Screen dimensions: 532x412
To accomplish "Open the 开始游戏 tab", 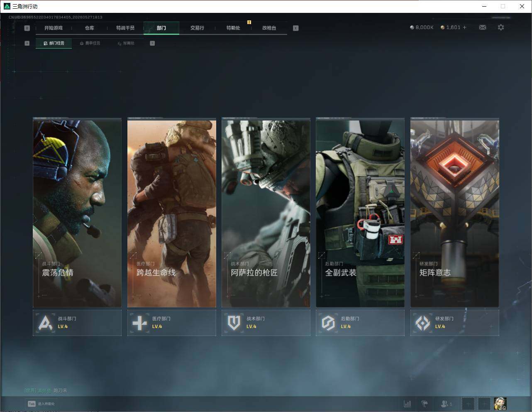I will click(54, 28).
